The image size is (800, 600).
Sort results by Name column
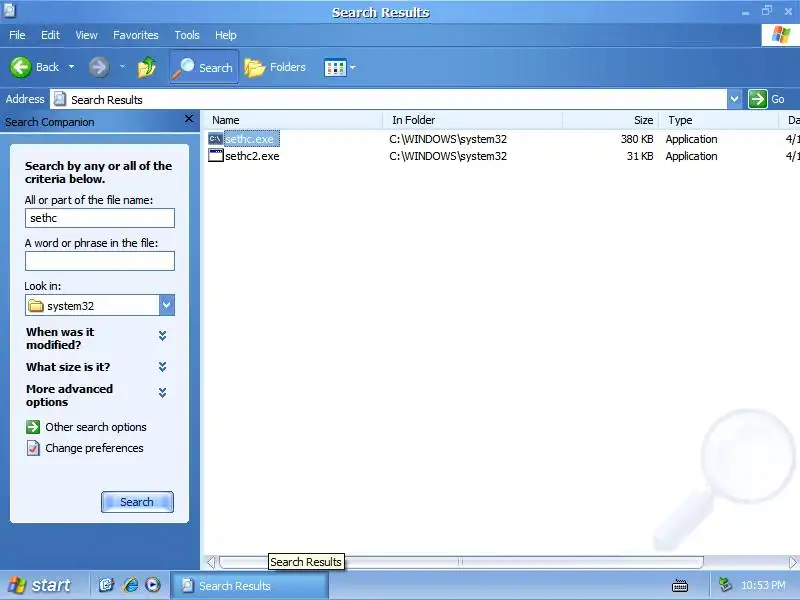(x=294, y=120)
